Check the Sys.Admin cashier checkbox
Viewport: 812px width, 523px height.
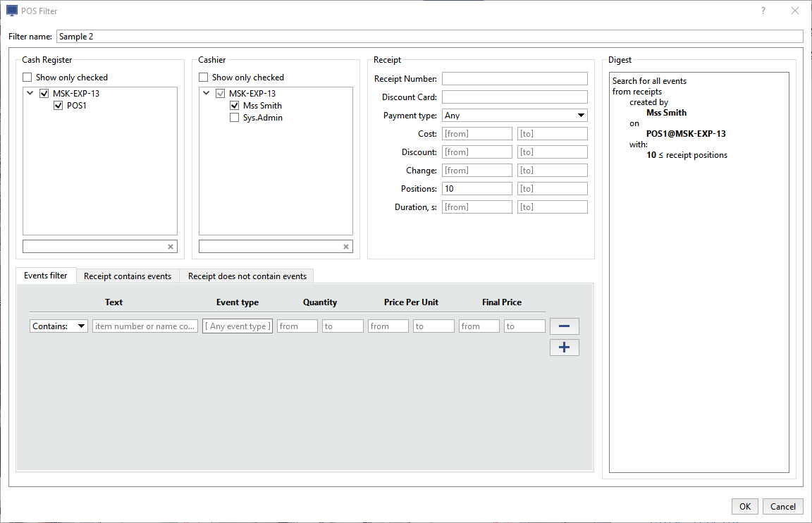pos(235,118)
